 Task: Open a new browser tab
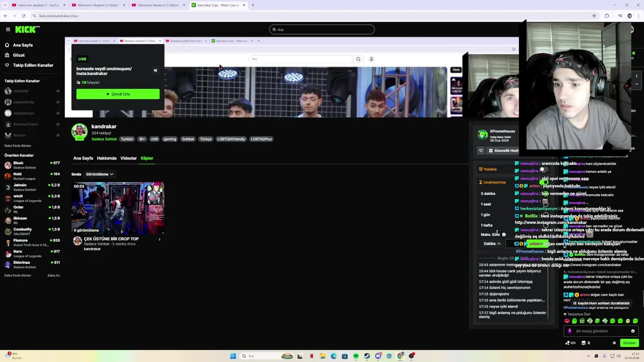pyautogui.click(x=253, y=5)
